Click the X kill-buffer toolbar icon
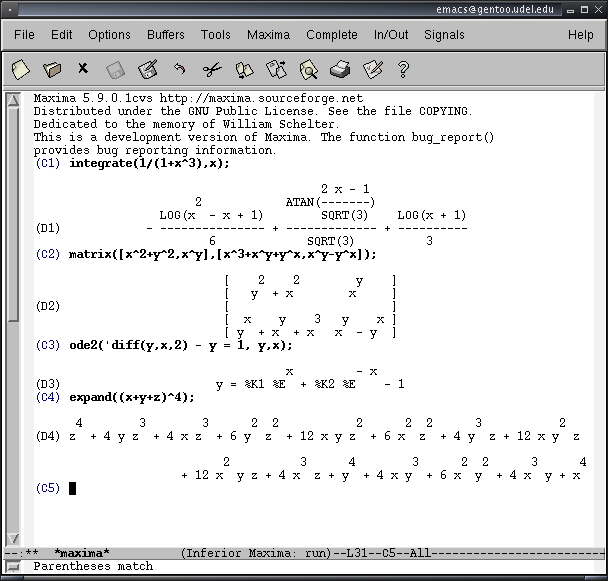The image size is (608, 581). tap(83, 68)
